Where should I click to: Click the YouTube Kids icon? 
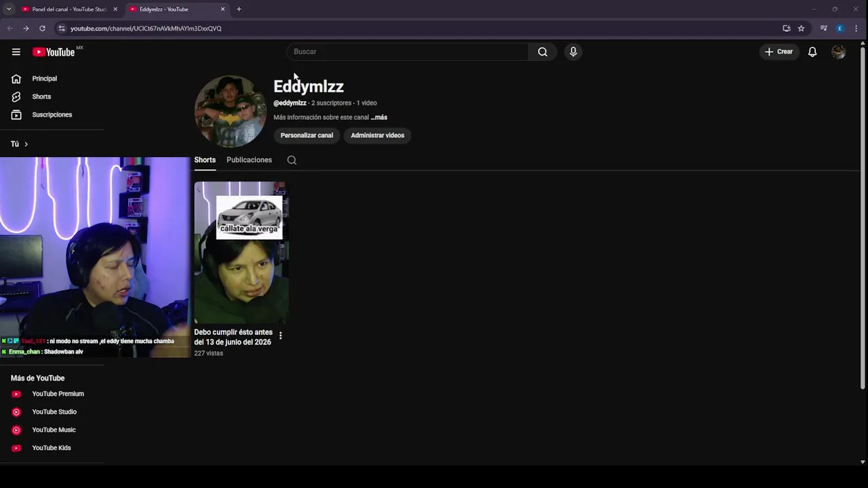[16, 448]
